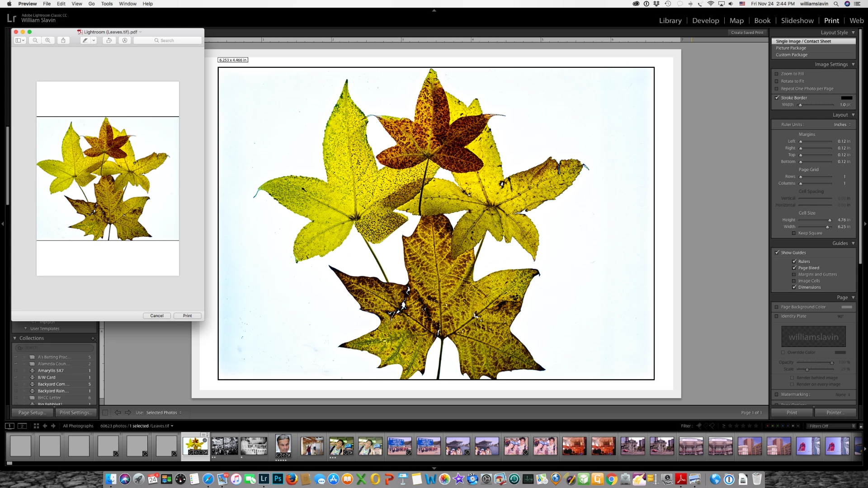The width and height of the screenshot is (868, 488).
Task: Add a collection with the plus icon
Action: coord(93,338)
